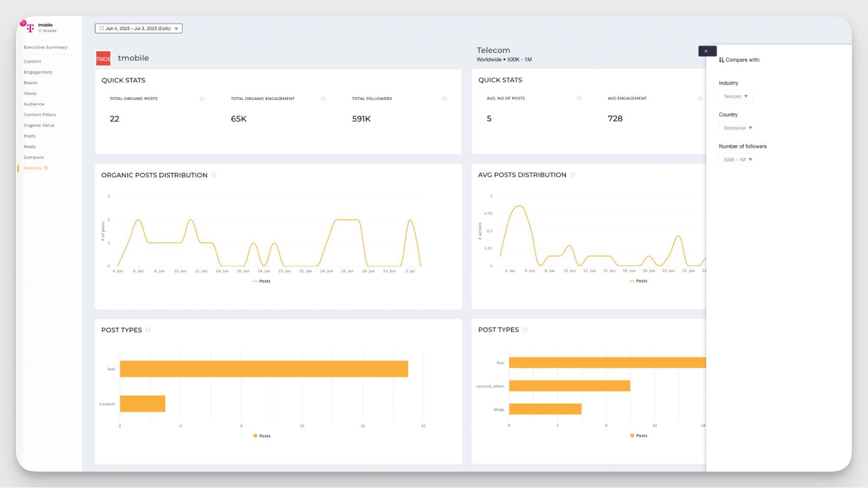Screen dimensions: 868x488
Task: Click info icon beside tmobile Post Types
Action: pyautogui.click(x=148, y=330)
